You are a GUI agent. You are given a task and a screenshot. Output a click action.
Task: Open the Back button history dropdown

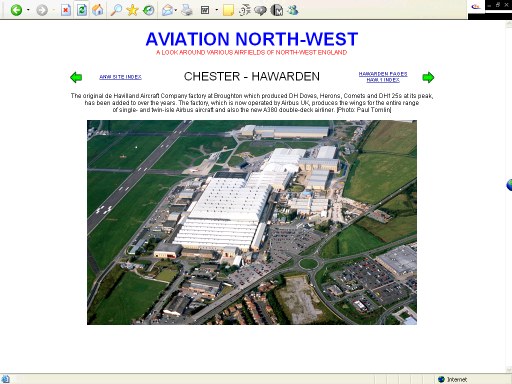tap(28, 10)
